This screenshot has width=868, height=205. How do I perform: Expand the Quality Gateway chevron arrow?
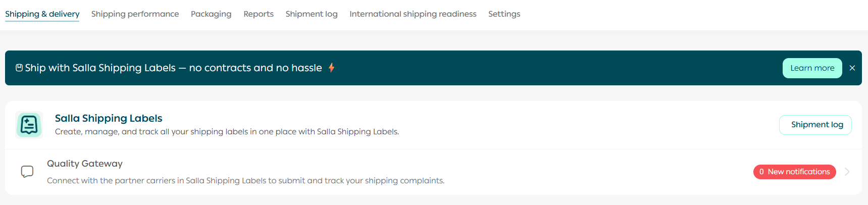[847, 172]
